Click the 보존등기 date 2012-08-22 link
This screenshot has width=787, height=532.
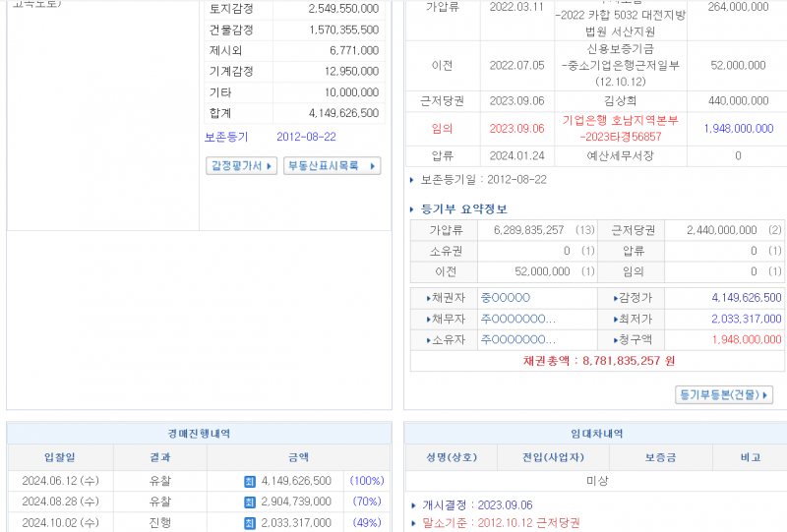(306, 137)
